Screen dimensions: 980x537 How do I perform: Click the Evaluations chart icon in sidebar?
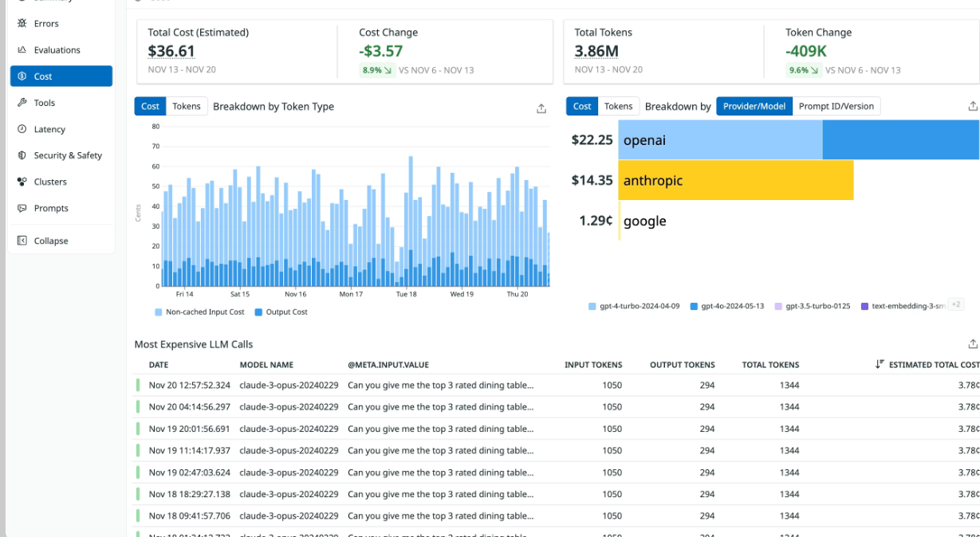click(22, 50)
